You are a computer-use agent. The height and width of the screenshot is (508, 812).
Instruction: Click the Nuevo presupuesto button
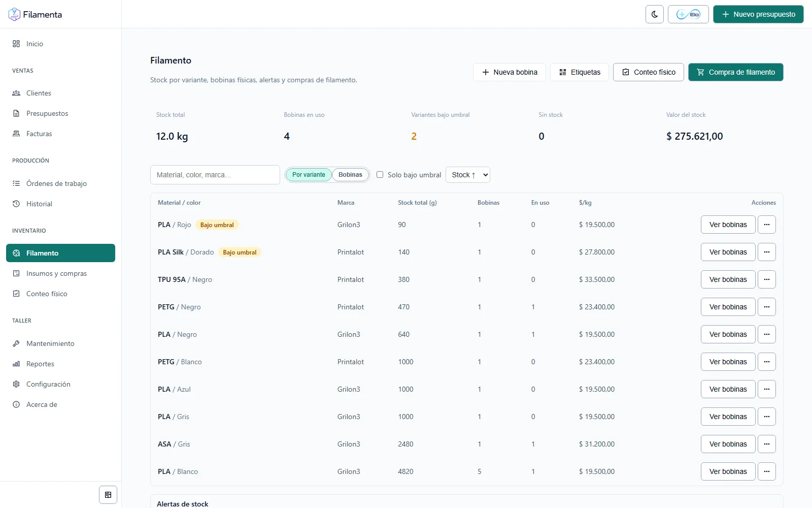758,14
